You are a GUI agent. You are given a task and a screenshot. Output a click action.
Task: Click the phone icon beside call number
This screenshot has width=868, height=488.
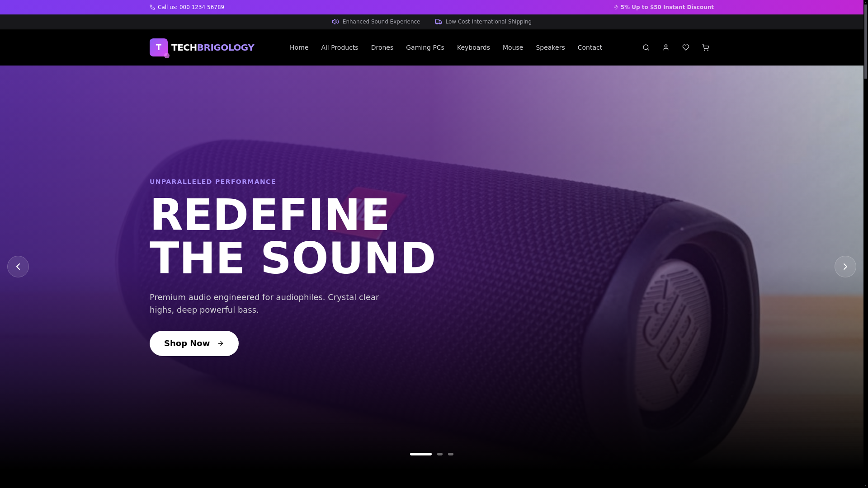coord(152,7)
